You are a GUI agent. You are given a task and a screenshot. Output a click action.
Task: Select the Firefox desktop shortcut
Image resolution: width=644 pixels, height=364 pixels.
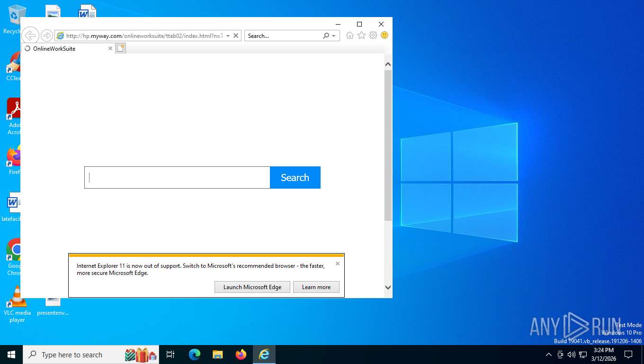click(13, 160)
